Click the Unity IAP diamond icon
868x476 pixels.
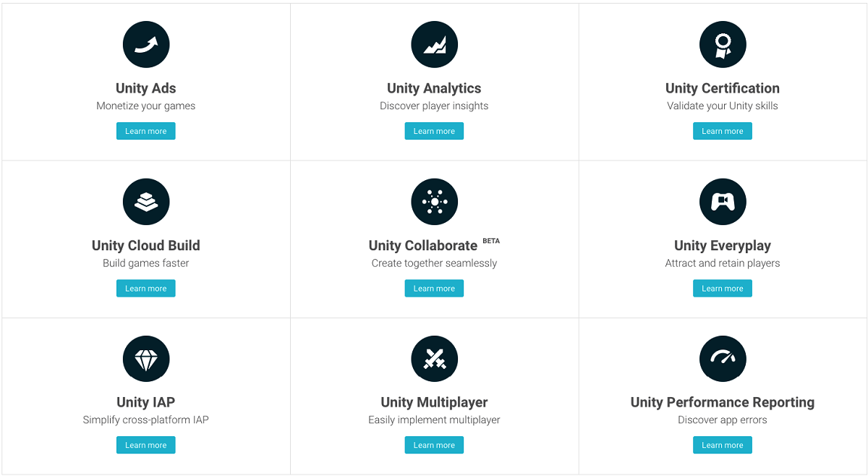click(146, 359)
